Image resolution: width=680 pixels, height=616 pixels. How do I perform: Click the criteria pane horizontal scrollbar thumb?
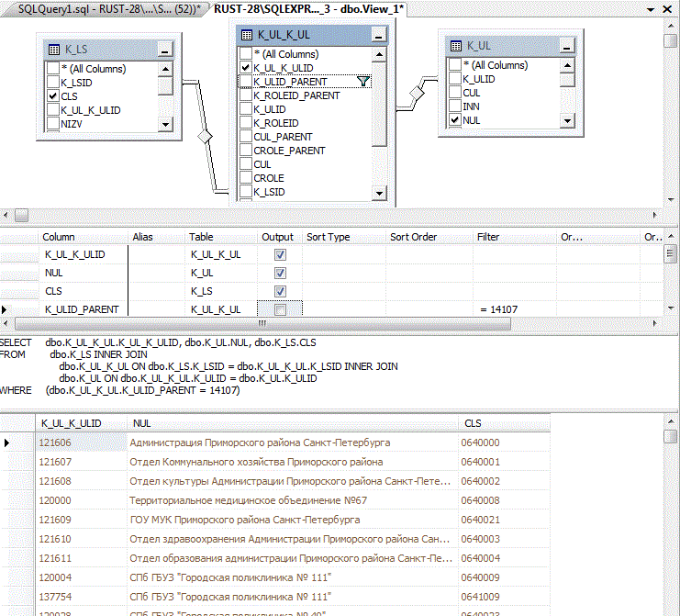[262, 323]
